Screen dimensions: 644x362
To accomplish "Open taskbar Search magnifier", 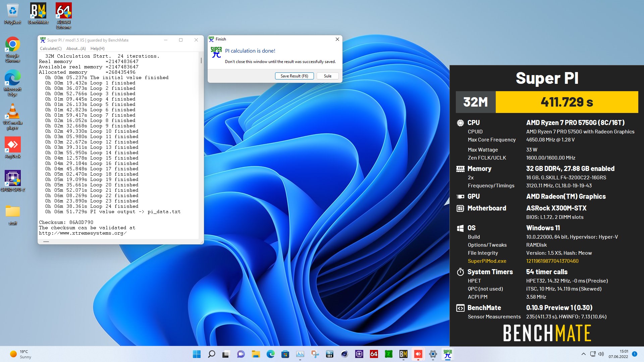I will [211, 354].
